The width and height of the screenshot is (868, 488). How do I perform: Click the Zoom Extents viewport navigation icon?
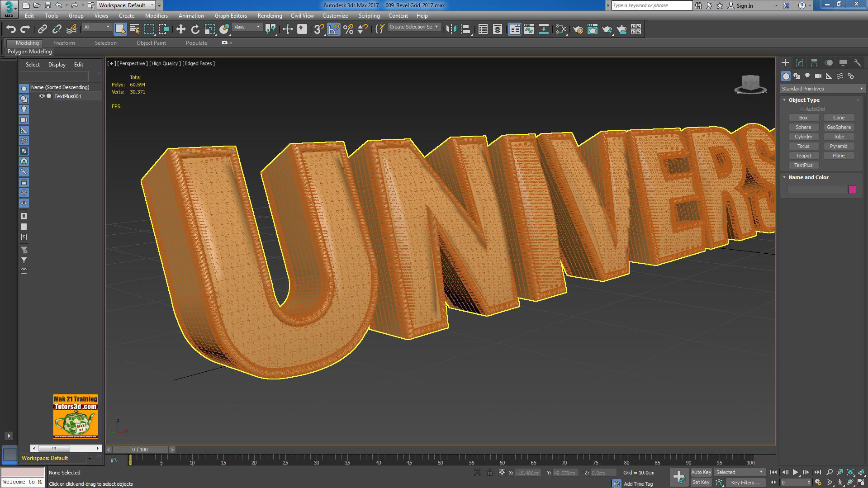(850, 472)
